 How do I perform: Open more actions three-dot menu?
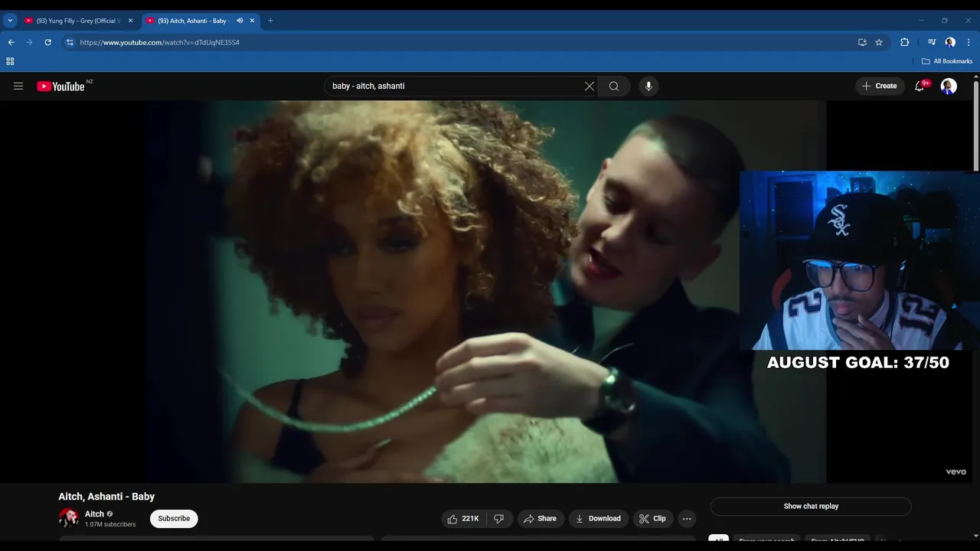(687, 519)
